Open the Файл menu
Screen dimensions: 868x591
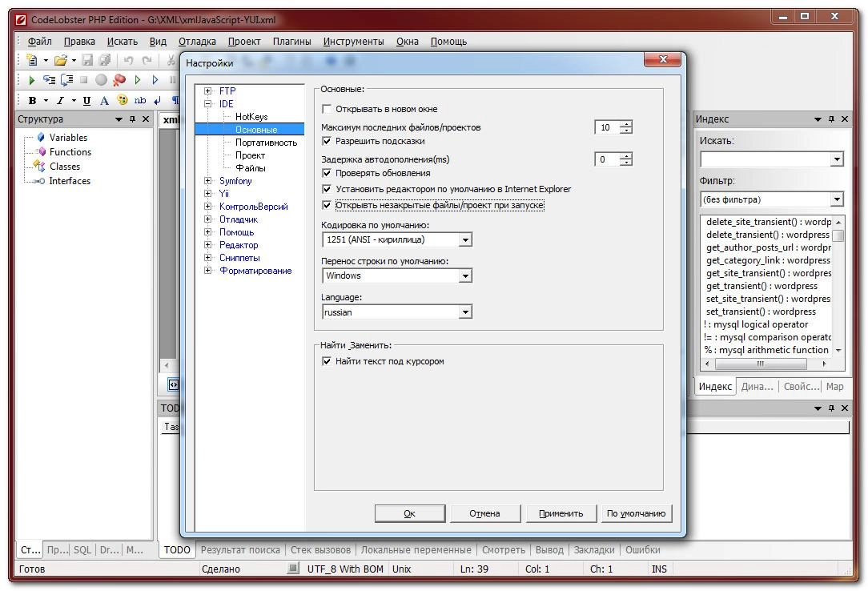point(40,42)
